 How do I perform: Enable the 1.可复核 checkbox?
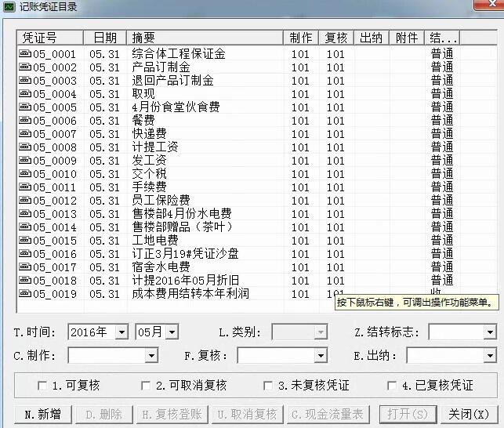[42, 386]
